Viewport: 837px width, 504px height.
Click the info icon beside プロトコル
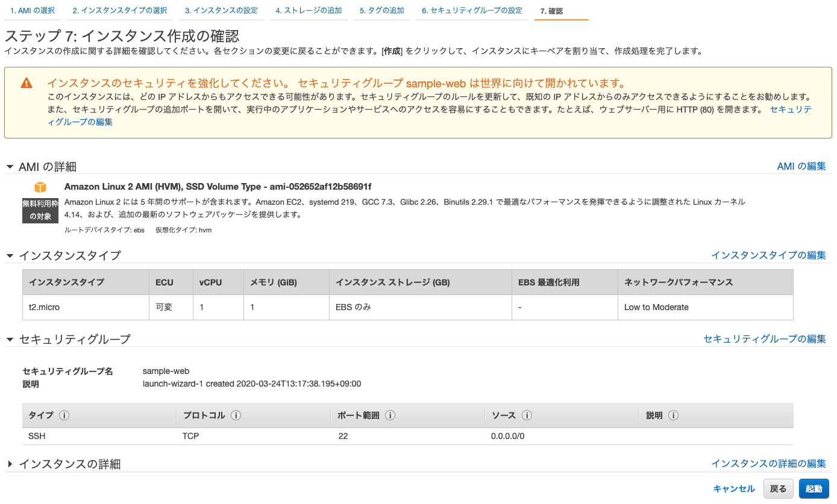236,415
